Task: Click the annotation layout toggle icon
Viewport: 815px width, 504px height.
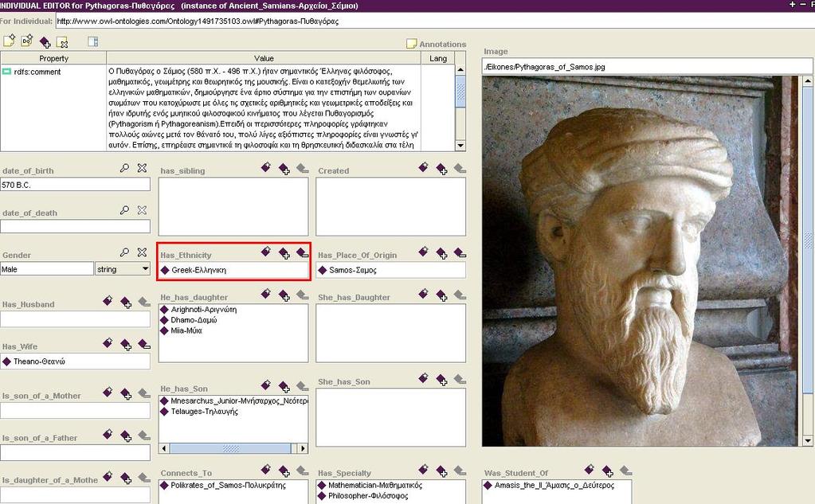Action: coord(93,41)
